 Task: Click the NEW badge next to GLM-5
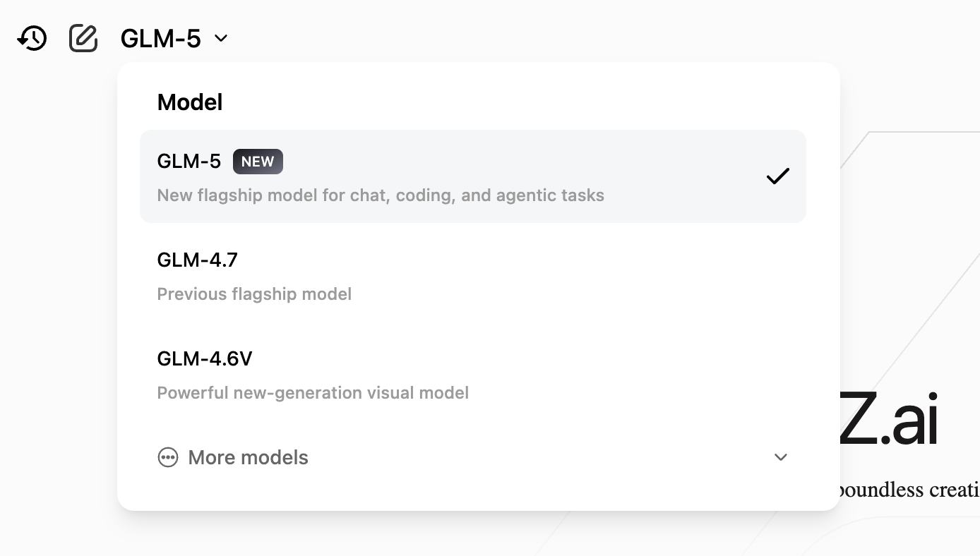[258, 162]
